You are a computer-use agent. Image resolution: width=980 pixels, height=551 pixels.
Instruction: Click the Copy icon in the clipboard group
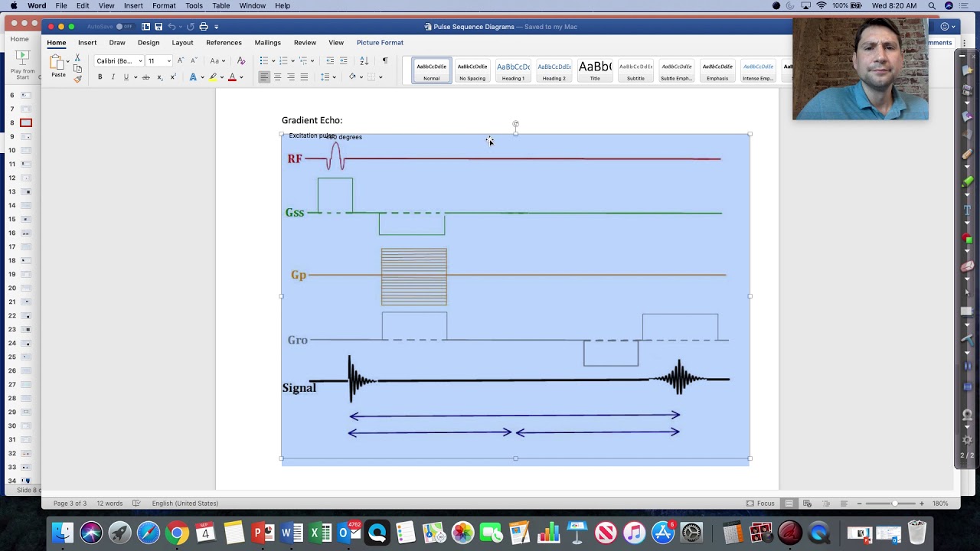point(77,69)
